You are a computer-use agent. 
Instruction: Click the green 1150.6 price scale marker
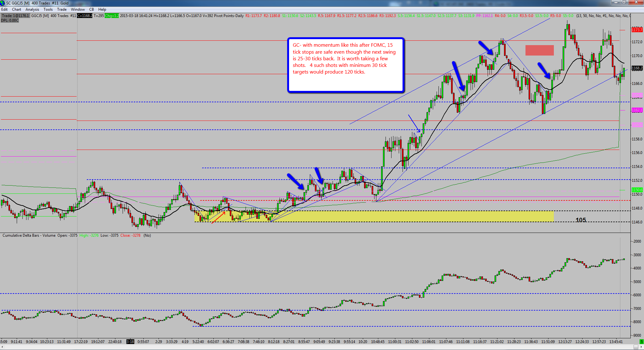(x=637, y=190)
